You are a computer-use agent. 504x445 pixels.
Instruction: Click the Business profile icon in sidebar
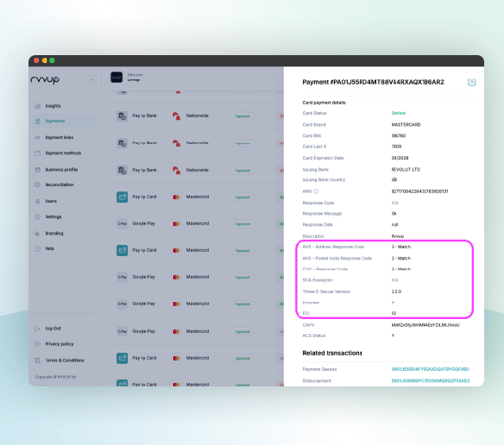click(x=38, y=170)
